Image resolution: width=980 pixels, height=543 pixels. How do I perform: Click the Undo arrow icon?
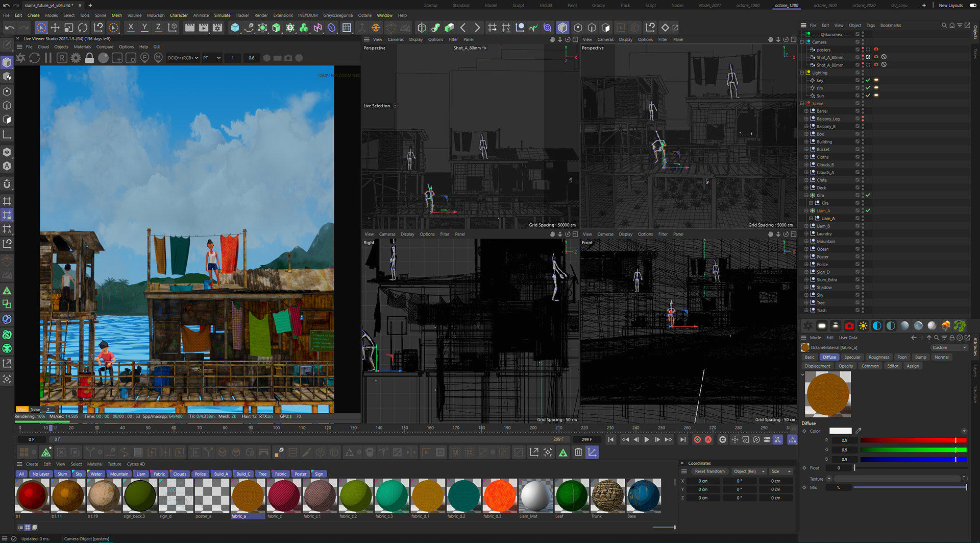pyautogui.click(x=9, y=28)
